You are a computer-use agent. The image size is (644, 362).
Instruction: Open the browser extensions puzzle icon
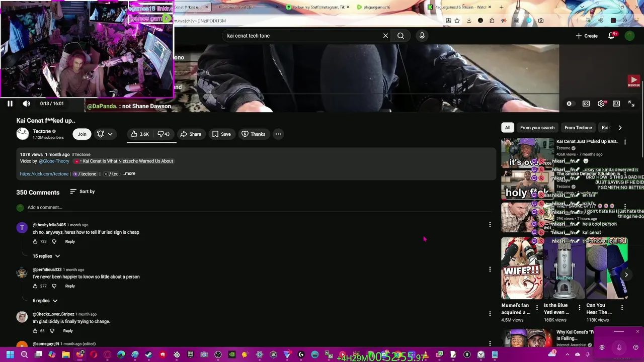coord(492,21)
